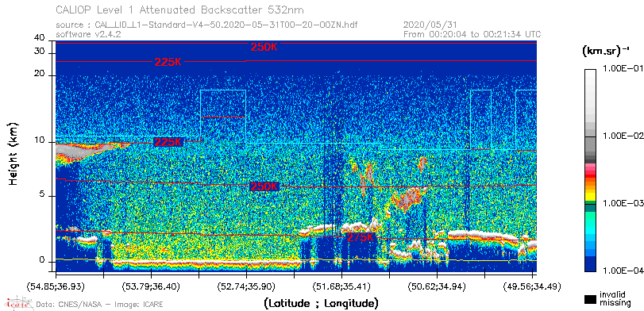Click the '(53.79;36.40)' coordinate label
The width and height of the screenshot is (644, 311).
coord(151,286)
